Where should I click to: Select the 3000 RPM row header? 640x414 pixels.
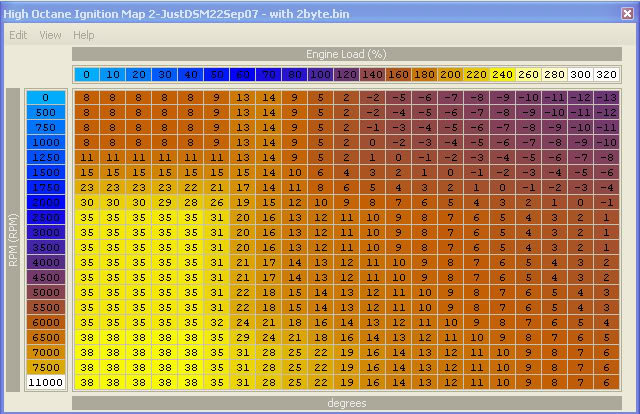click(x=46, y=232)
